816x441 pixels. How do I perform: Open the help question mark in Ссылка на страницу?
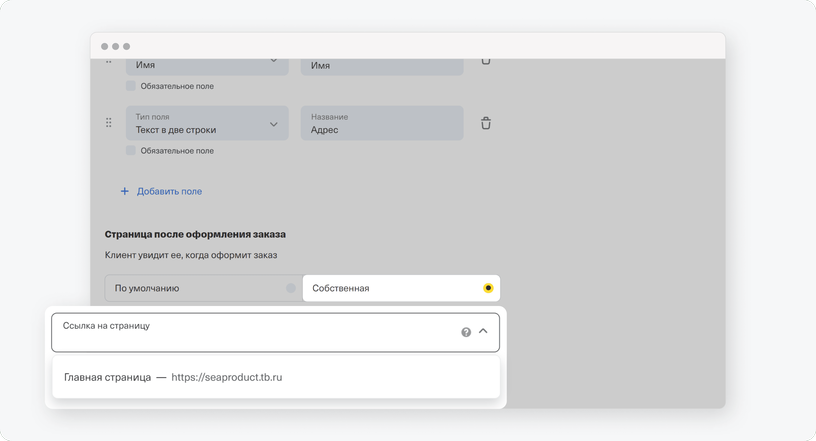click(x=466, y=332)
